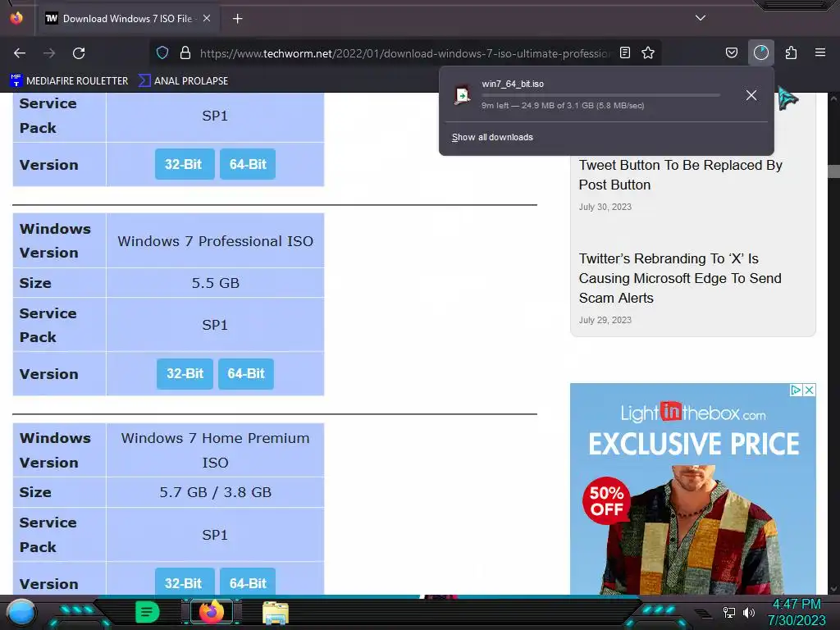Image resolution: width=840 pixels, height=630 pixels.
Task: Select the Download Windows 7 ISO tab
Action: coord(127,19)
